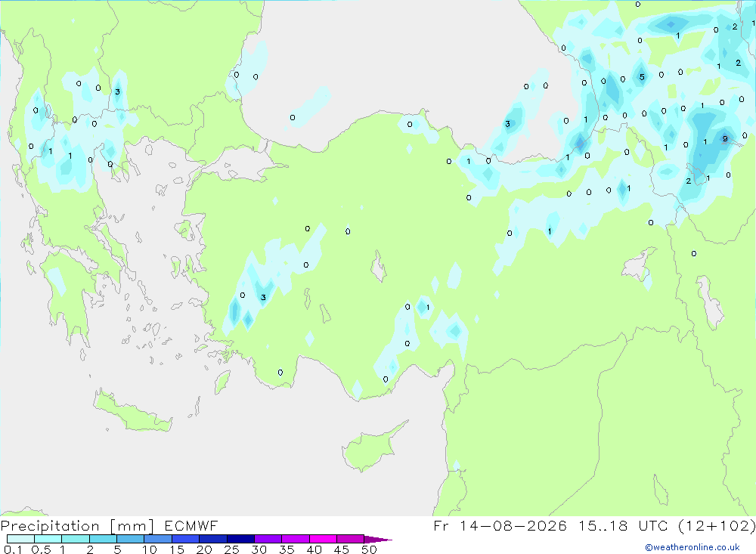
Task: Click the "5" precipitation value on map
Action: pos(642,77)
